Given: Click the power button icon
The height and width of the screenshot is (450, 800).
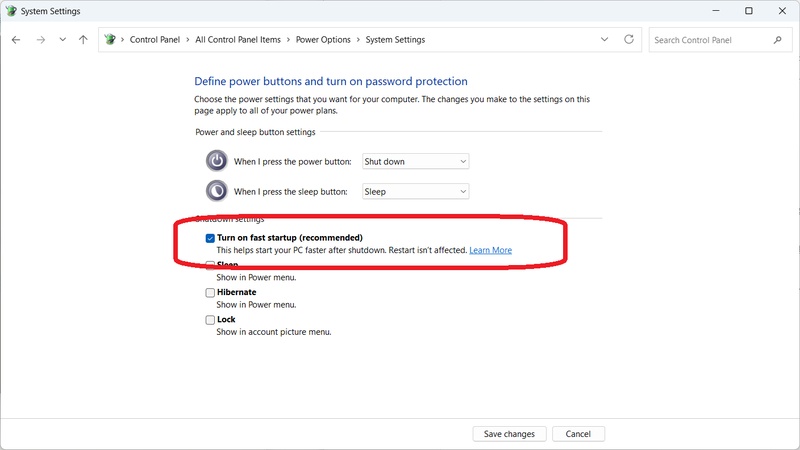Looking at the screenshot, I should pyautogui.click(x=217, y=161).
